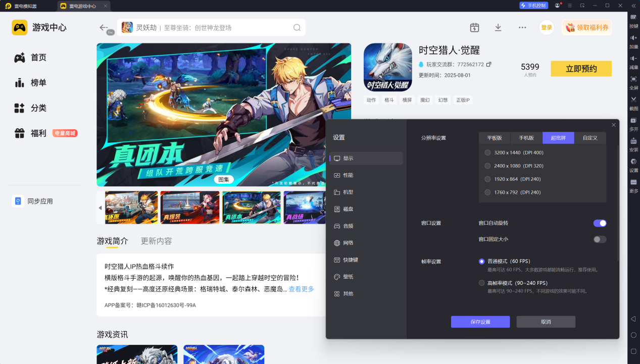This screenshot has width=640, height=364.
Task: Go back using the left arrow icon
Action: [x=104, y=27]
